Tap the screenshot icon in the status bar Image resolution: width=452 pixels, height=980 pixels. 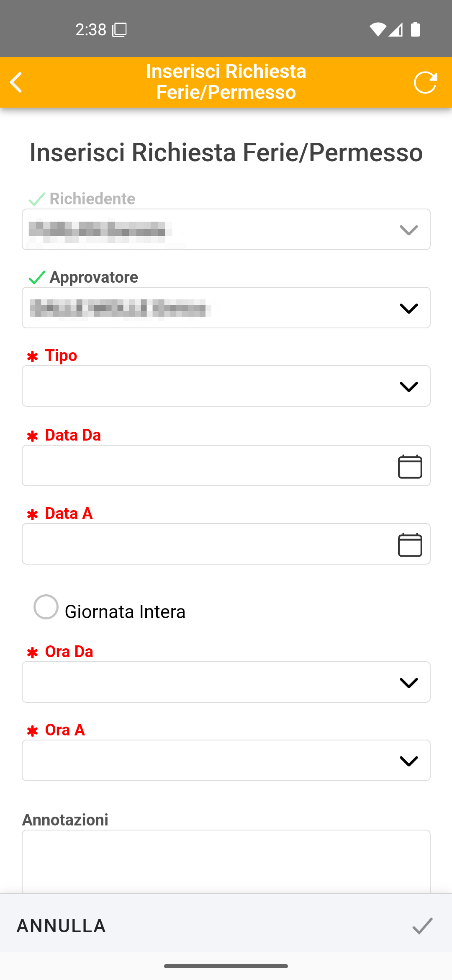[x=119, y=30]
